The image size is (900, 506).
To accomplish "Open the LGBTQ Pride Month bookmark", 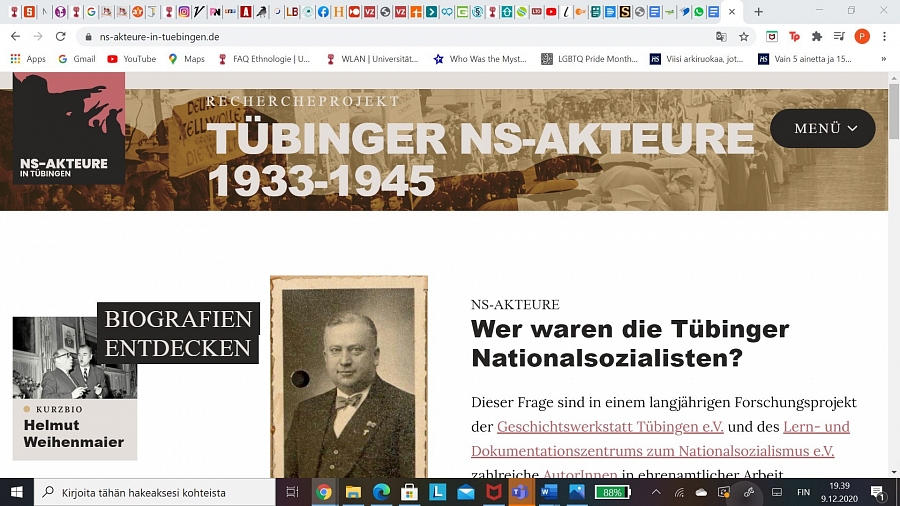I will [589, 59].
